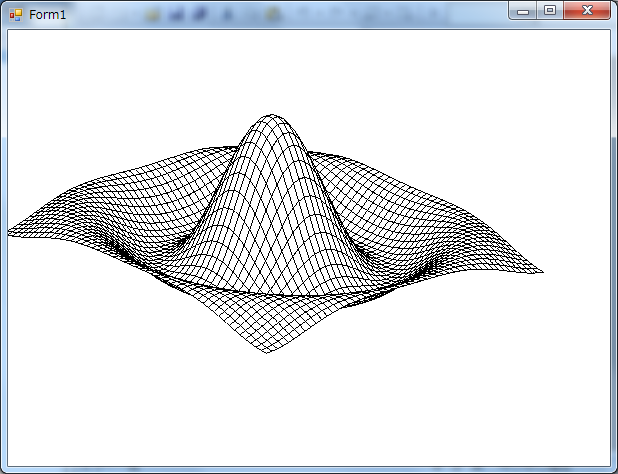
Task: Click the Form1 title text
Action: pos(47,15)
